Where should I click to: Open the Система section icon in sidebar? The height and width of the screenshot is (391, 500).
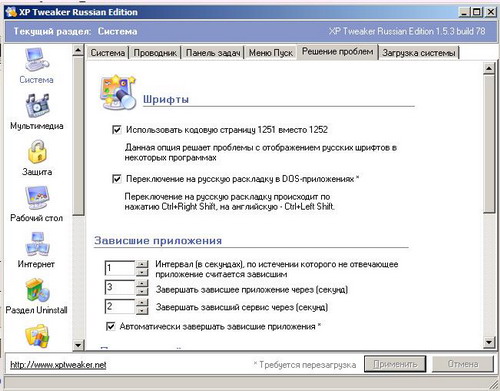[37, 60]
